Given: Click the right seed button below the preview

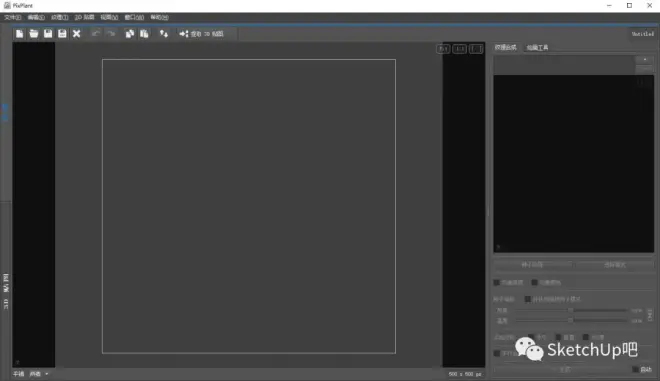Looking at the screenshot, I should tap(615, 265).
